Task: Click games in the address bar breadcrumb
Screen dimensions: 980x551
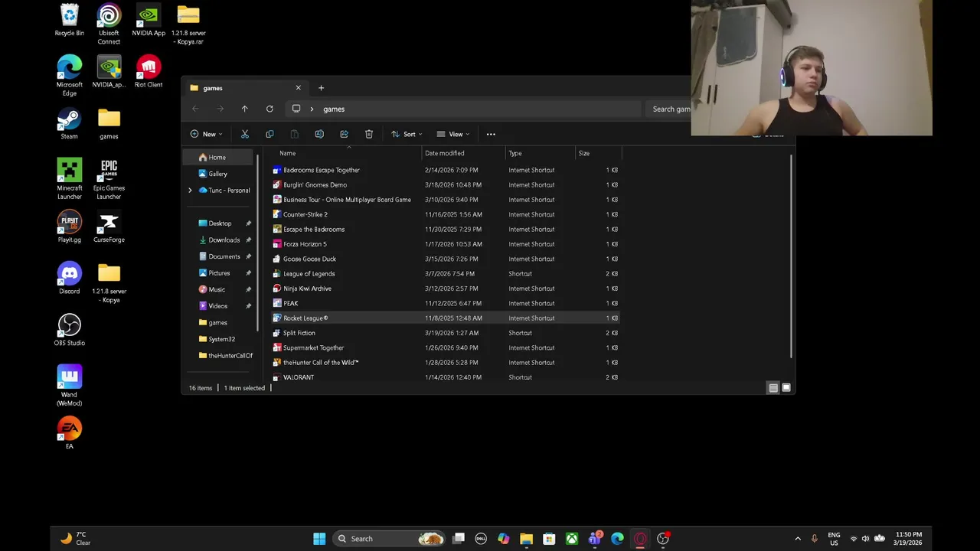Action: click(334, 109)
